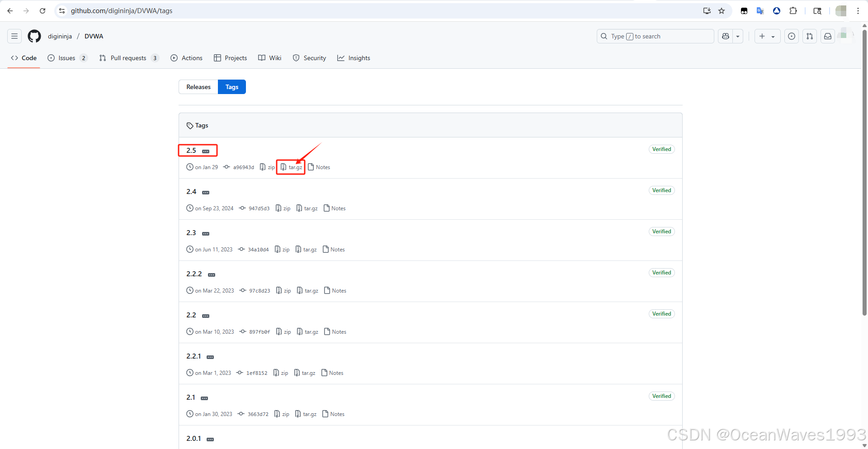This screenshot has width=868, height=449.
Task: Click Verified badge for tag 2.1
Action: (661, 396)
